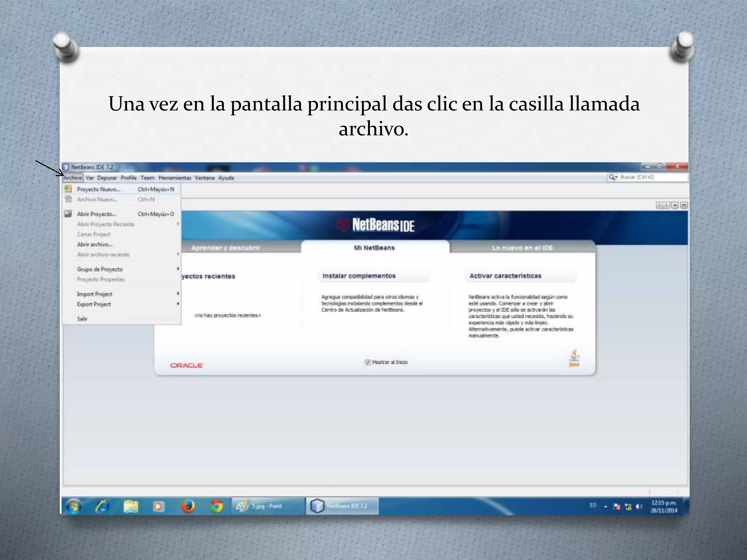Click the no hay proyectos recientes text
Viewport: 747px width, 560px height.
tap(228, 315)
